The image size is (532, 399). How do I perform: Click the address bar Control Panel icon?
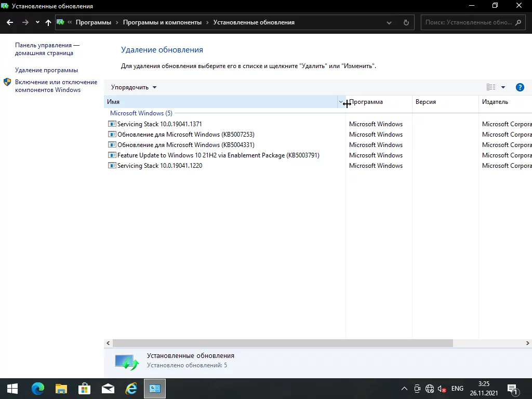tap(60, 22)
